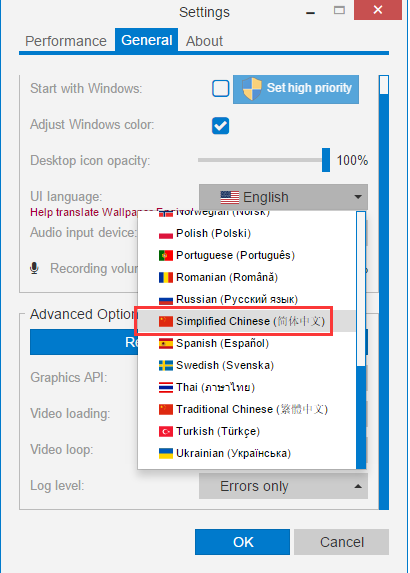This screenshot has height=573, width=410.
Task: Click the Turkish flag icon
Action: (166, 432)
